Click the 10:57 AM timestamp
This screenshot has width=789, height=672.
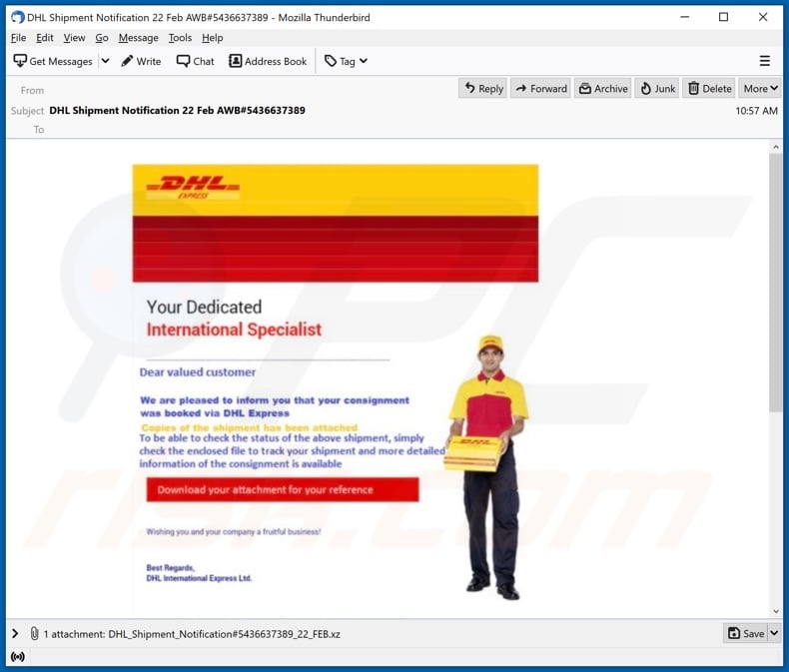pyautogui.click(x=756, y=111)
